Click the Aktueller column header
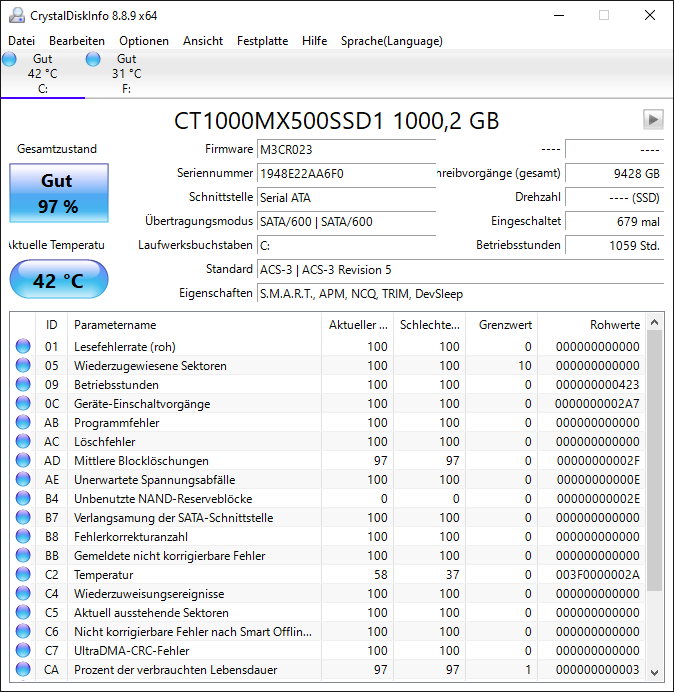 [358, 325]
